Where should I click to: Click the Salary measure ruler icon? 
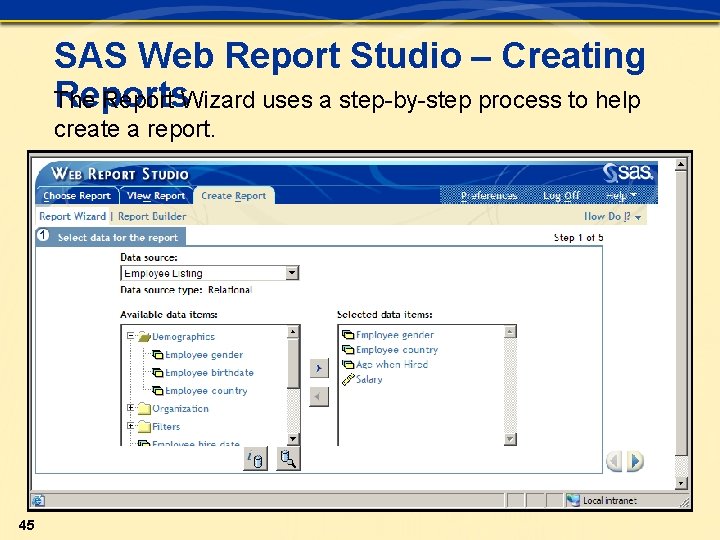coord(348,379)
